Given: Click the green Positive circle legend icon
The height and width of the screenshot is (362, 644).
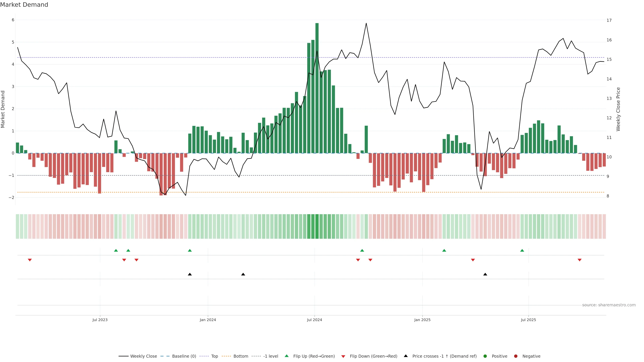Looking at the screenshot, I should tap(485, 356).
